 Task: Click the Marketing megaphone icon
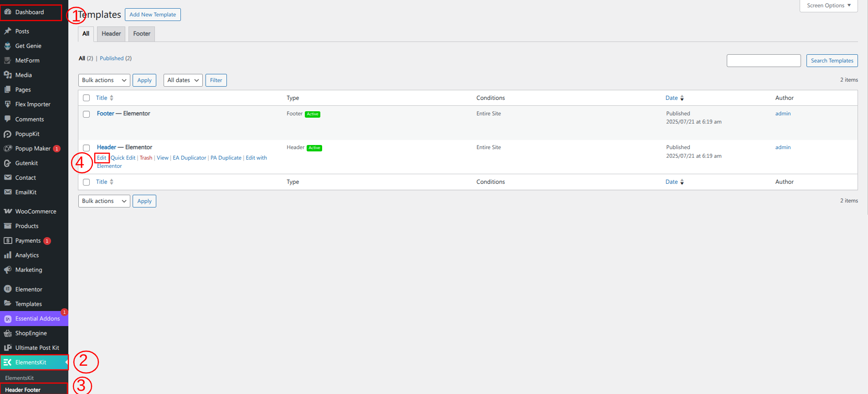(8, 270)
